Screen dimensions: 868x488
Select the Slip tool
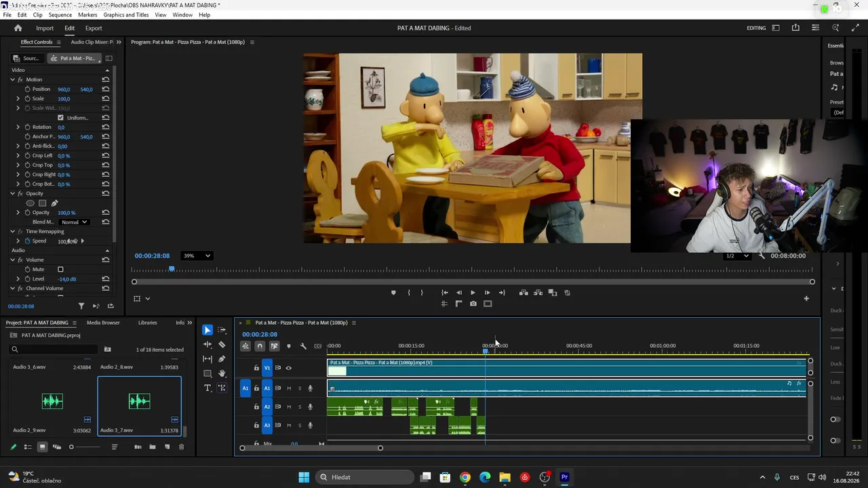click(208, 359)
